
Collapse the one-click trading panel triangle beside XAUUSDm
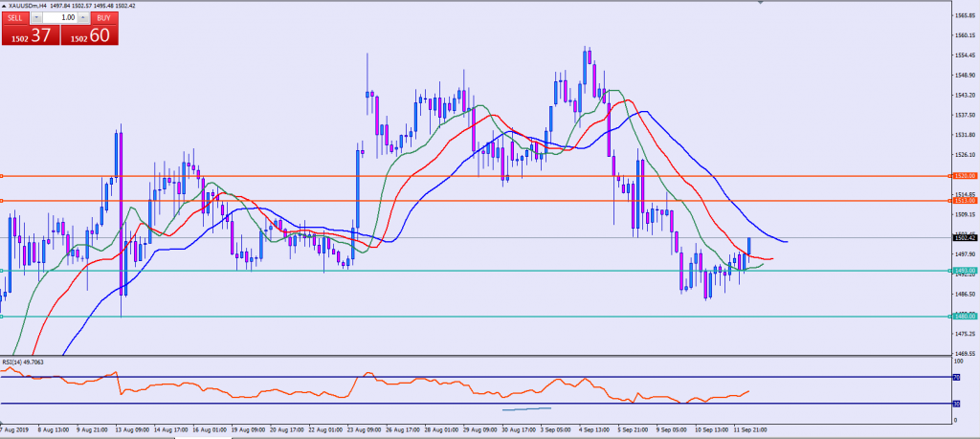point(5,6)
